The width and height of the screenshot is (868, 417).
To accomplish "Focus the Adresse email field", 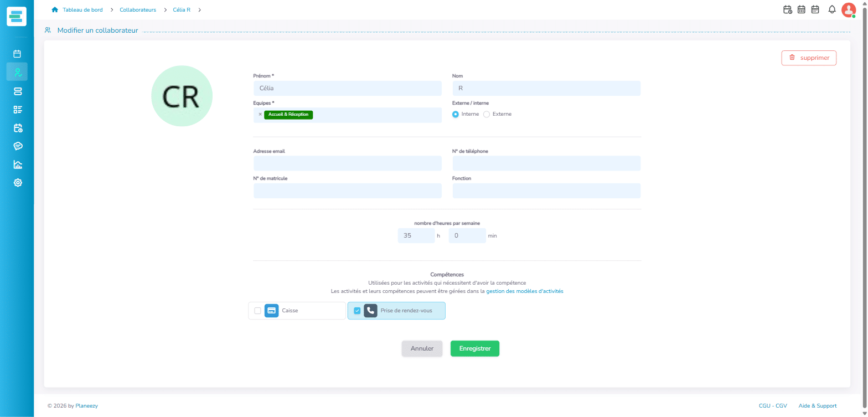I will click(347, 163).
